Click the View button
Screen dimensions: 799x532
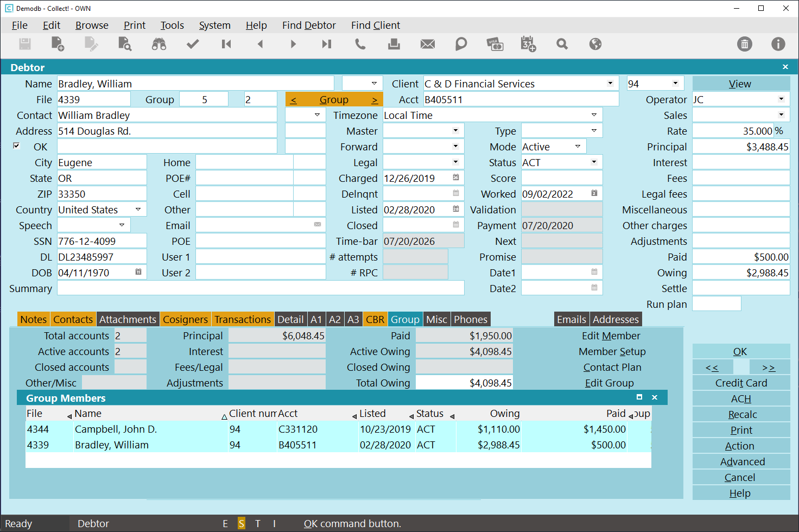(x=741, y=84)
